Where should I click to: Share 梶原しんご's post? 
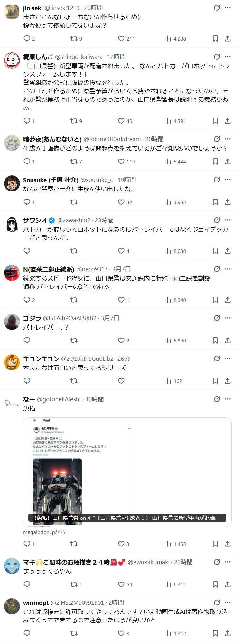[x=228, y=121]
